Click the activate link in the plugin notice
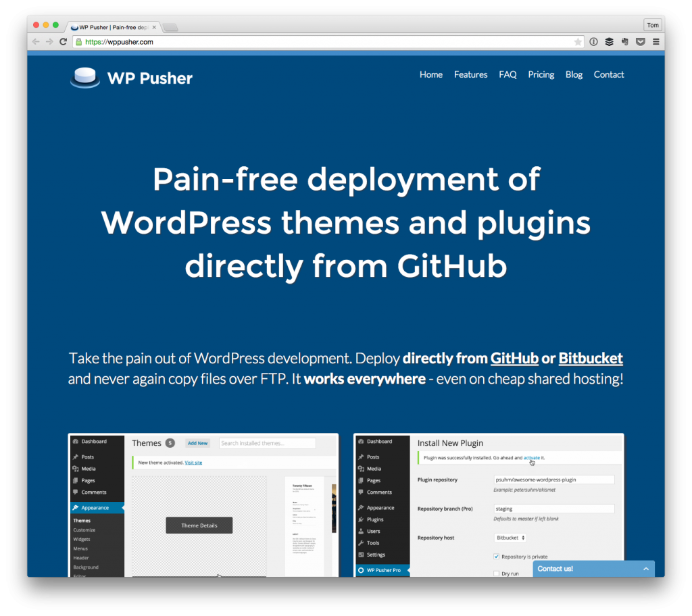 [x=531, y=457]
